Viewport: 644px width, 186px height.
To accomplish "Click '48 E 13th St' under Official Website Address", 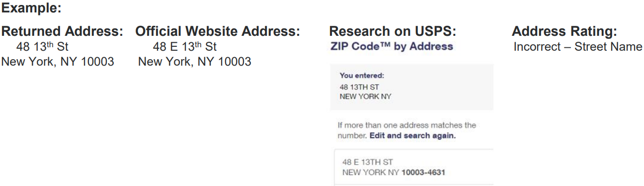I will pos(184,47).
